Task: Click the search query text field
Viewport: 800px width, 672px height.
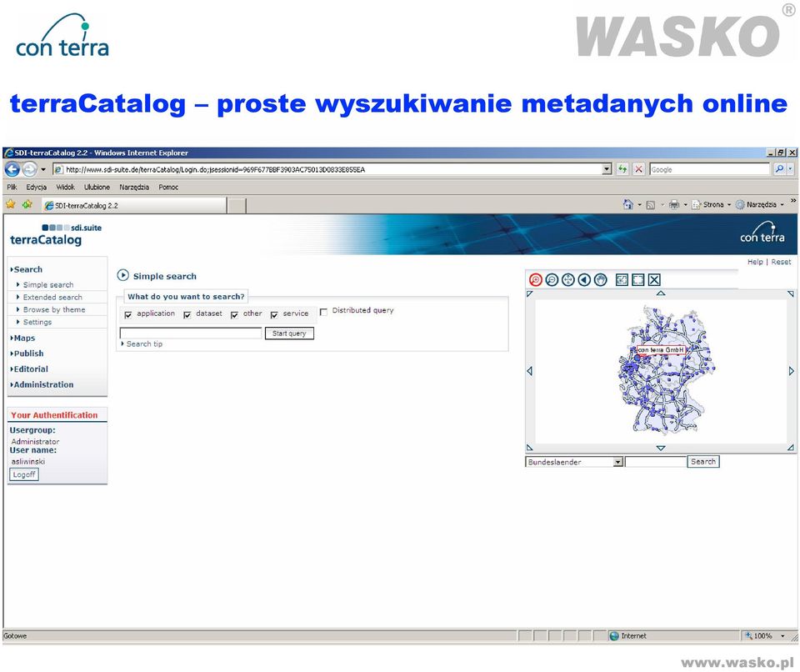Action: (x=191, y=333)
